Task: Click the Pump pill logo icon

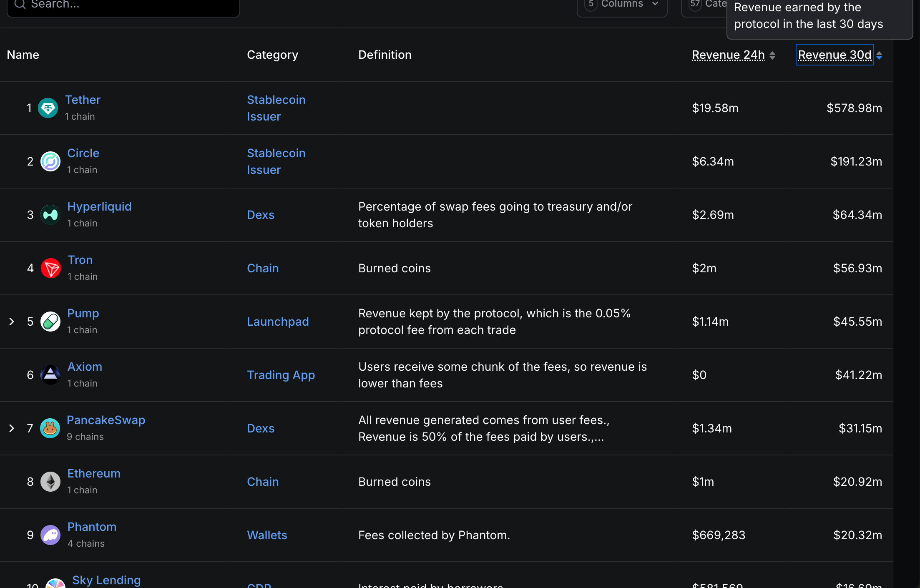Action: [x=50, y=322]
